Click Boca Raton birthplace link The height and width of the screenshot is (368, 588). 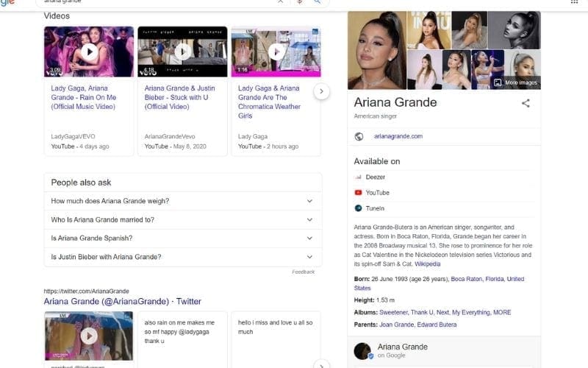(467, 279)
